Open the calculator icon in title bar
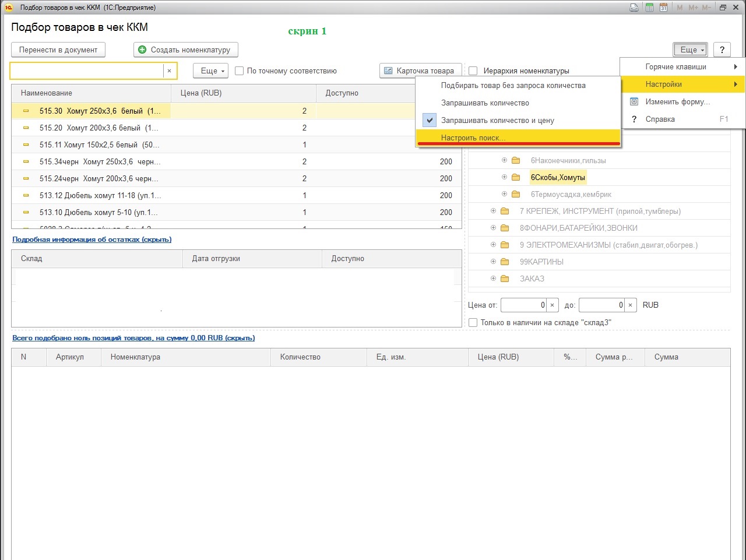 [x=649, y=8]
